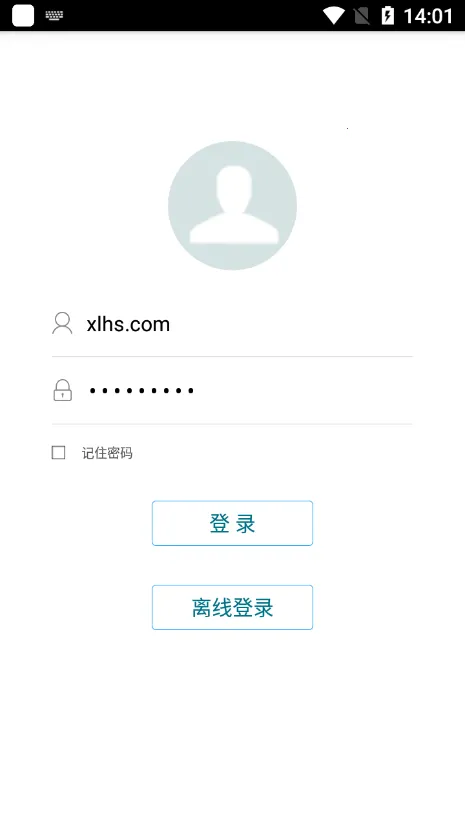Click the 离线登录 button
This screenshot has width=465, height=828.
(x=232, y=607)
